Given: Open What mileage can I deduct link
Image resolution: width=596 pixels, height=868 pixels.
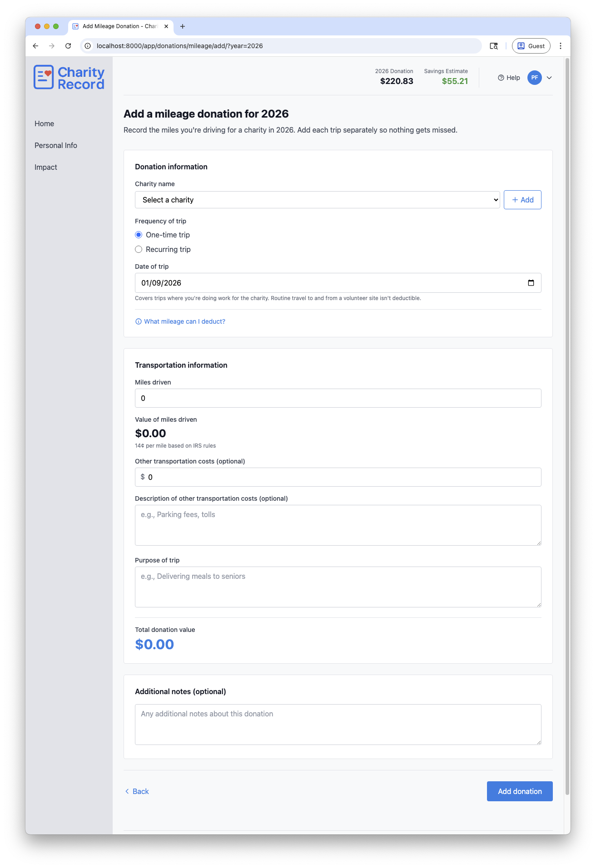Looking at the screenshot, I should pyautogui.click(x=180, y=321).
